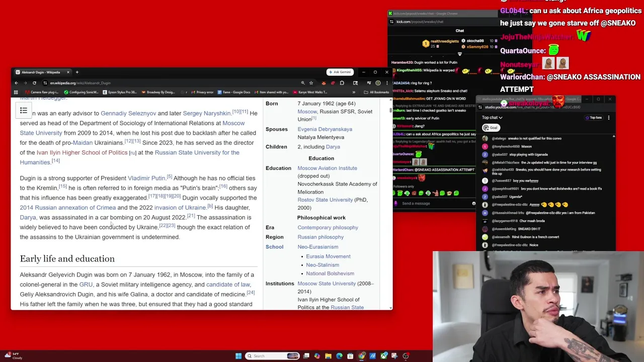This screenshot has width=644, height=362.
Task: Close the Aleksandr Dugin Wikipedia tab
Action: coord(68,72)
